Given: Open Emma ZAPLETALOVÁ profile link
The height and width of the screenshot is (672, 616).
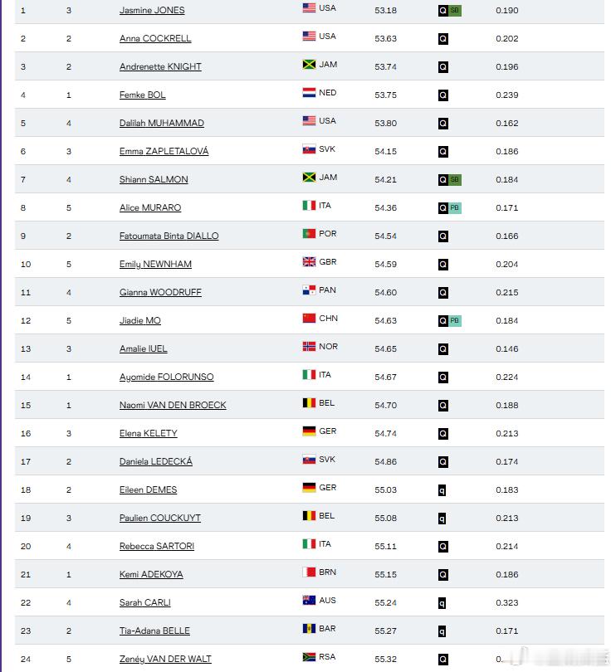Looking at the screenshot, I should (164, 151).
